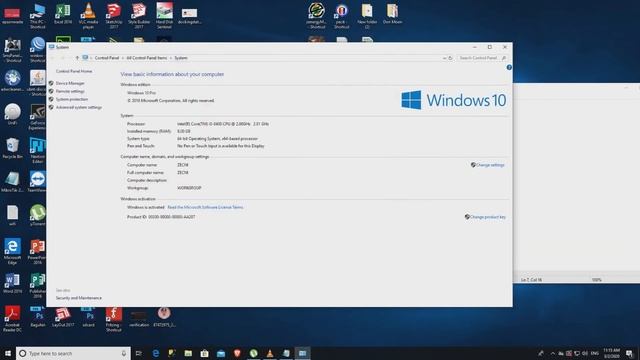640x360 pixels.
Task: Select the Word 2016 desktop icon
Action: tap(13, 283)
